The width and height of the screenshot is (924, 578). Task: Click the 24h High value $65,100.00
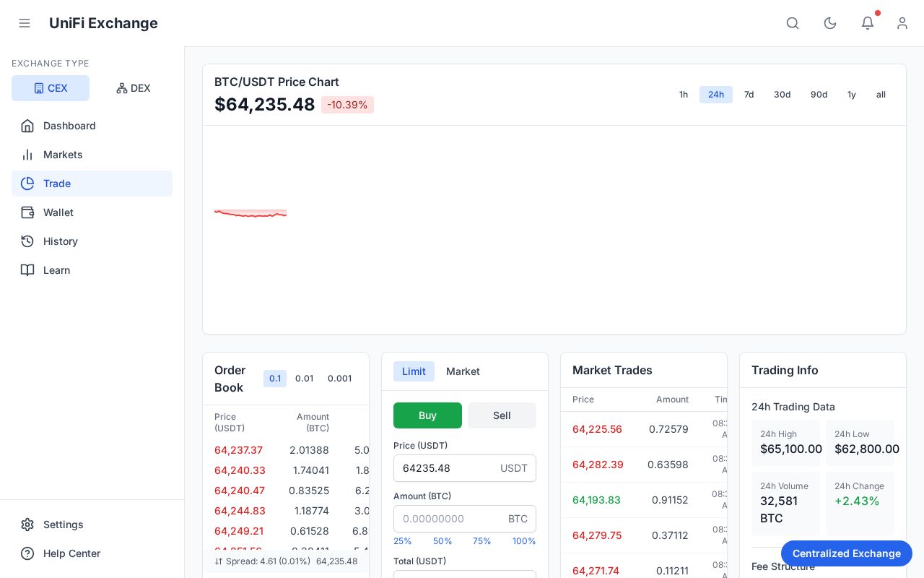[x=791, y=449]
